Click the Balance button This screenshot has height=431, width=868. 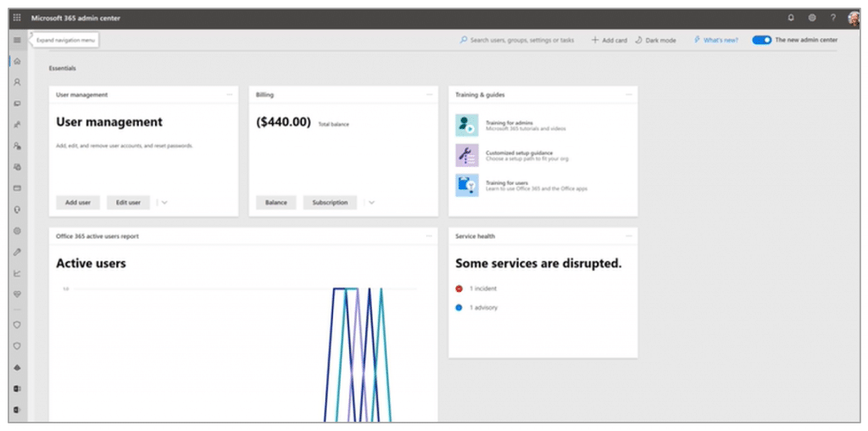276,203
